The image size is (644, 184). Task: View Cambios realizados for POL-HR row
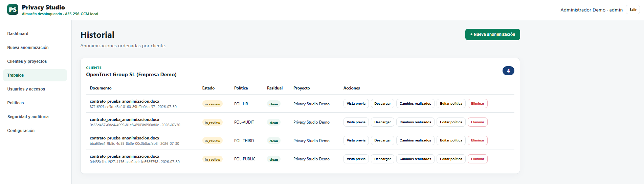point(415,104)
